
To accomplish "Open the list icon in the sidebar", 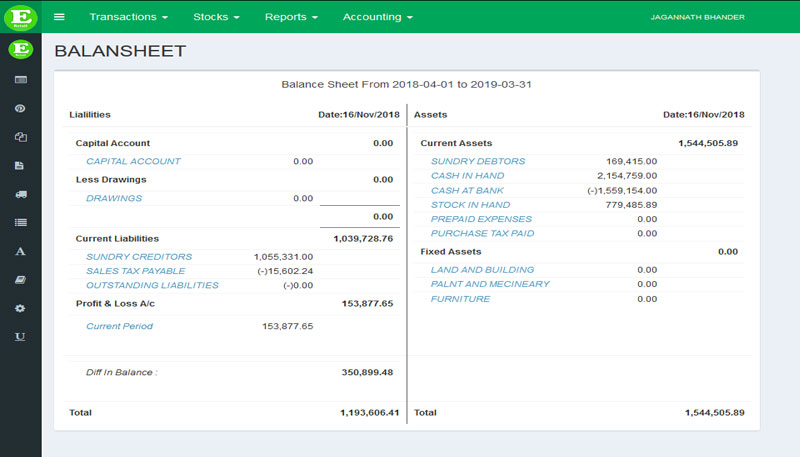I will tap(20, 222).
